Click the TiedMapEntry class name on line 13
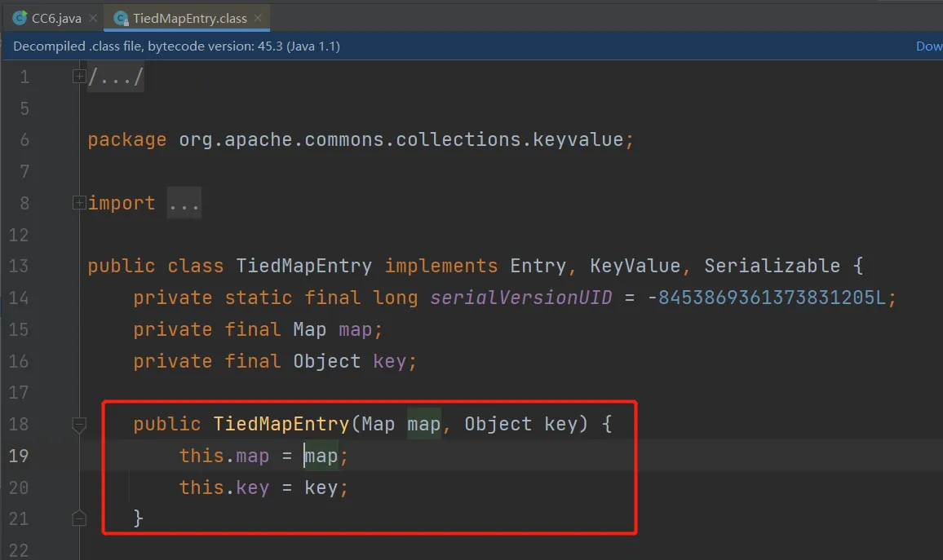 coord(303,266)
